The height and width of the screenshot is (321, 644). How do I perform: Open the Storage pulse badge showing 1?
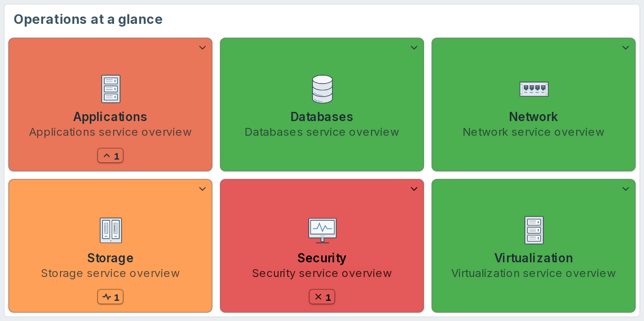pos(110,297)
